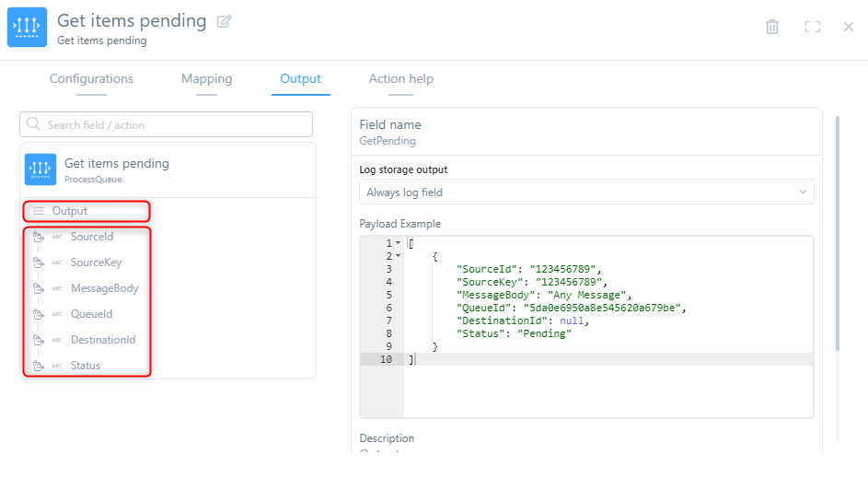
Task: Click the search magnifier icon
Action: tap(34, 124)
